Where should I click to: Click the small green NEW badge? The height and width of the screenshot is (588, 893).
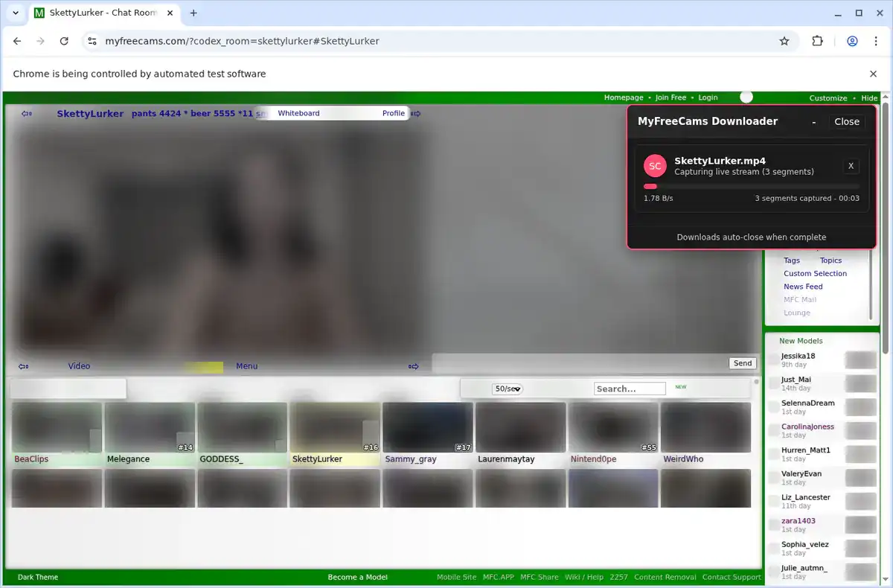click(x=681, y=387)
